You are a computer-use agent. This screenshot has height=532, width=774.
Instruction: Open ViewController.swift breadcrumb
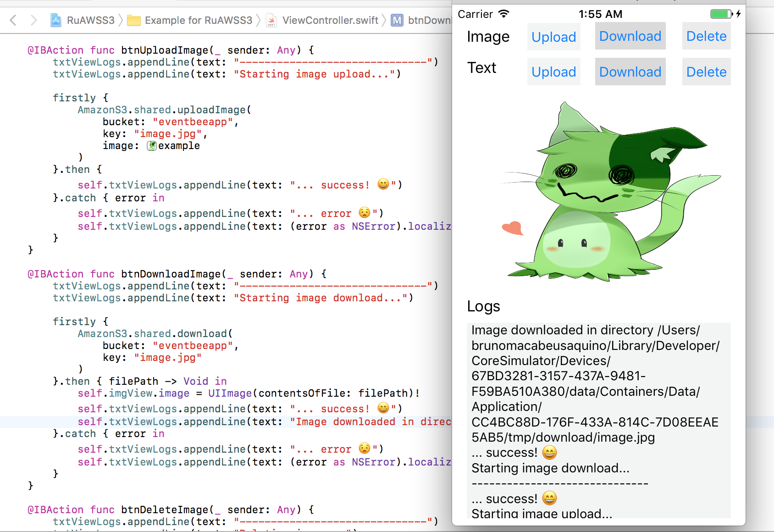[x=330, y=20]
